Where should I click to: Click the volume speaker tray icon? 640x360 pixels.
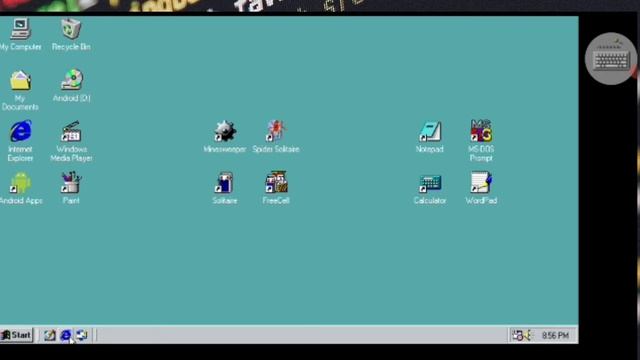pyautogui.click(x=528, y=335)
